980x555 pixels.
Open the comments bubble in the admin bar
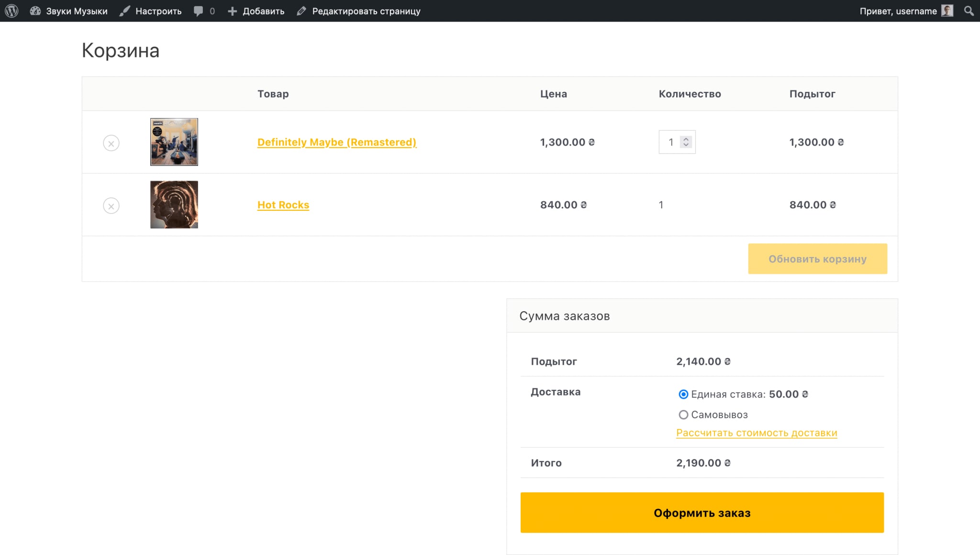[x=204, y=11]
